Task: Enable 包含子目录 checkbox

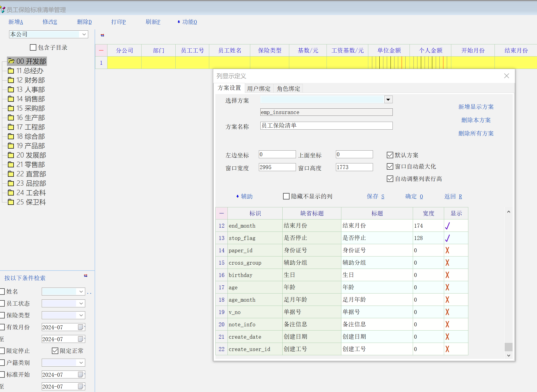Action: pyautogui.click(x=33, y=47)
